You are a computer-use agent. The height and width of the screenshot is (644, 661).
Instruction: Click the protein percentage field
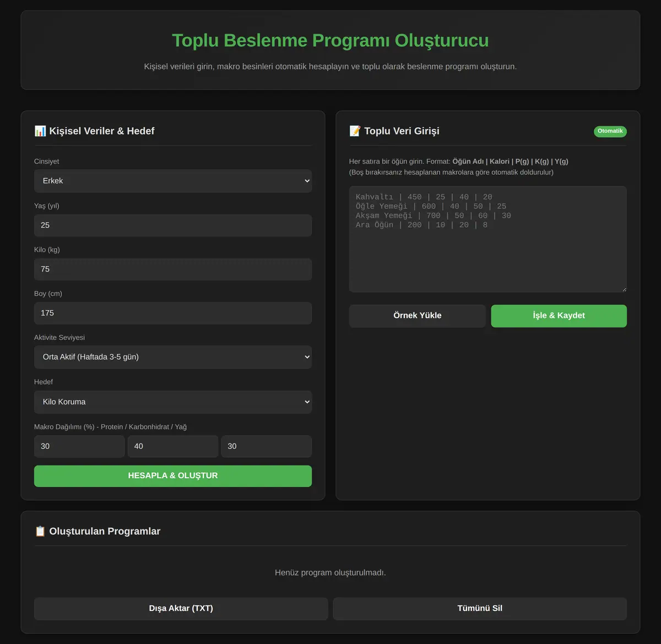[x=79, y=446]
